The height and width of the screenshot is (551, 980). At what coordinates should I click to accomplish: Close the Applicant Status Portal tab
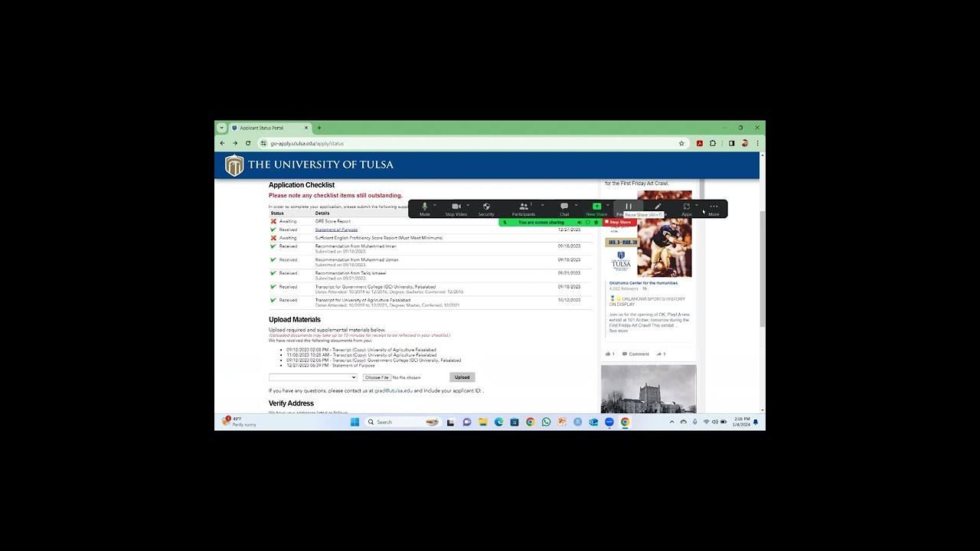(306, 128)
